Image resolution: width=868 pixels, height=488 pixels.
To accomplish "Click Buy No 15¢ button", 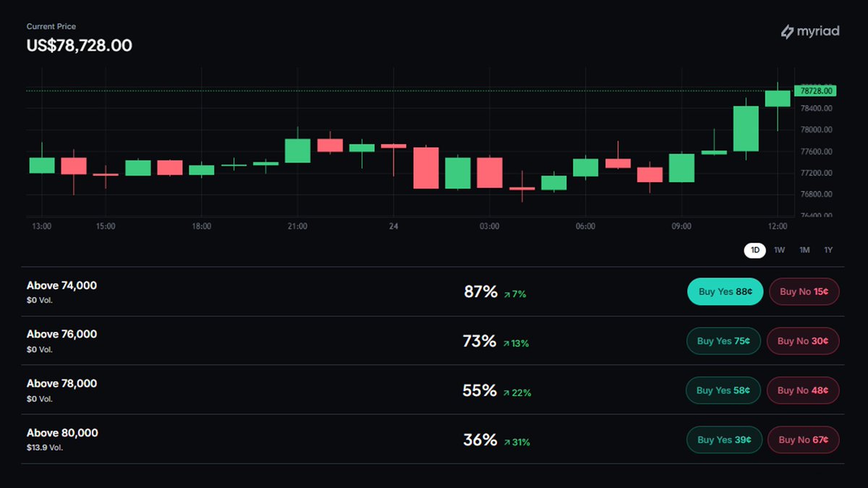I will point(804,292).
